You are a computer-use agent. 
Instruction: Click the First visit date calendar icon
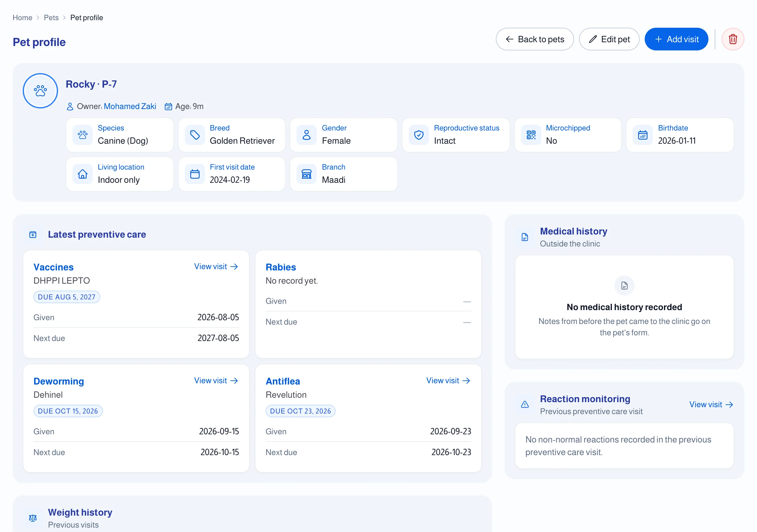[195, 174]
